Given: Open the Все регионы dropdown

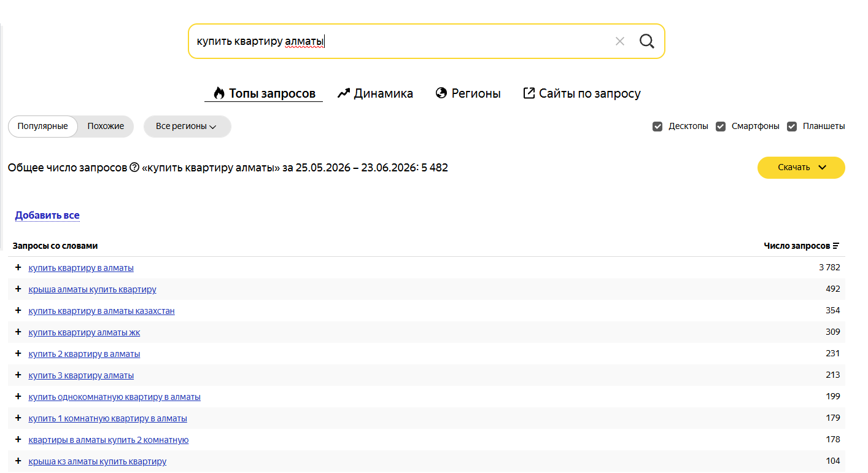Looking at the screenshot, I should tap(187, 127).
